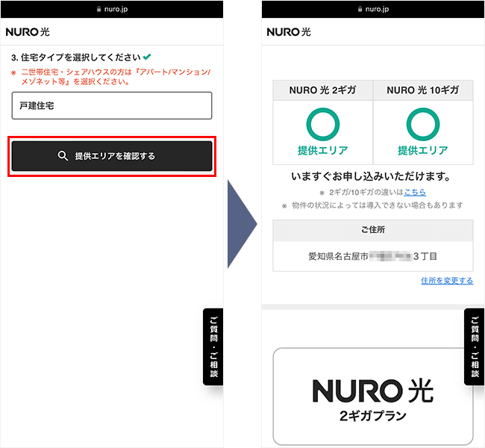485x448 pixels.
Task: Click the green checkmark beside 住宅タイプ heading
Action: point(147,57)
